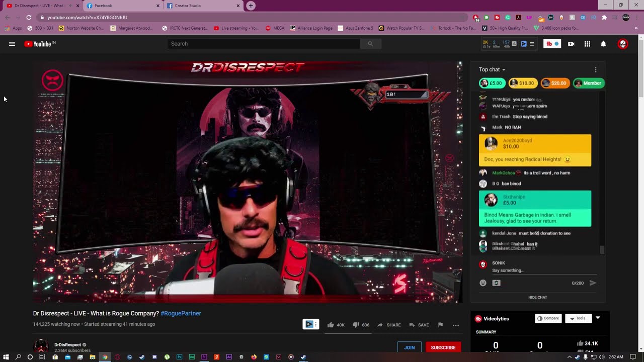The height and width of the screenshot is (362, 644).
Task: Click the Videolytics Compare button
Action: (548, 318)
